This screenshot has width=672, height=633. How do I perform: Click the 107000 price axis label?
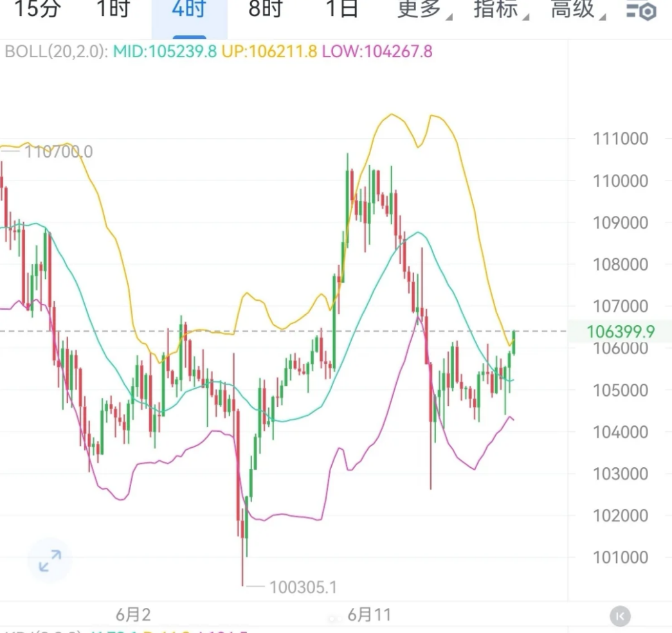coord(620,307)
